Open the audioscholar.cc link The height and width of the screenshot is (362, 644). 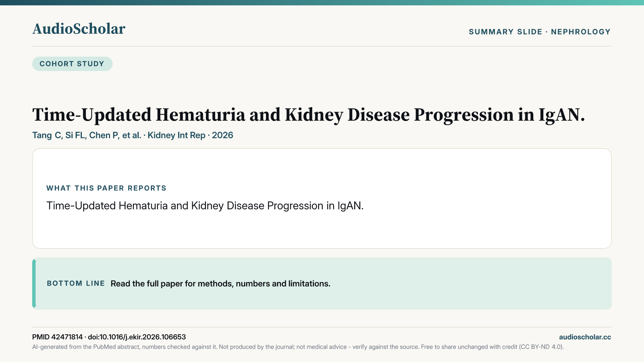(x=585, y=337)
